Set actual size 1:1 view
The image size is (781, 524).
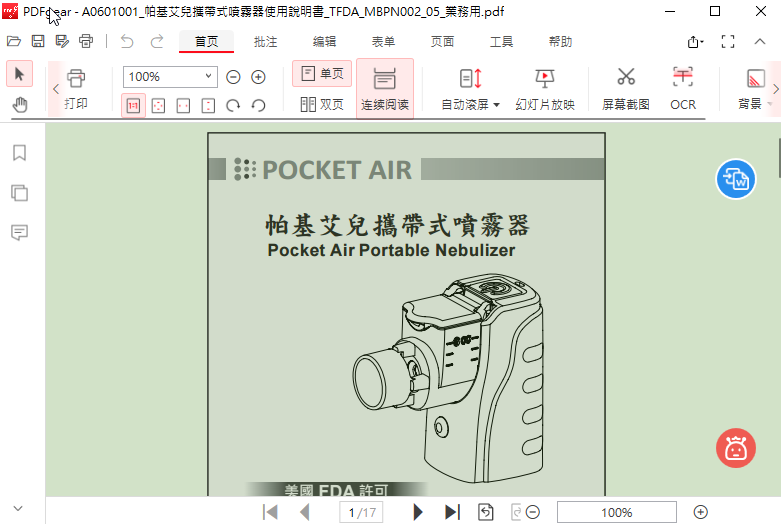133,106
